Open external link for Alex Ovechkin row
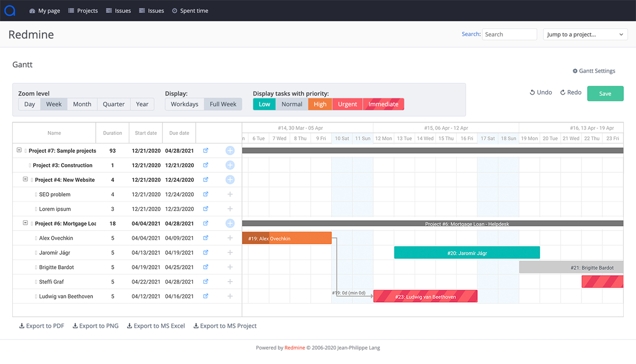 [x=206, y=238]
